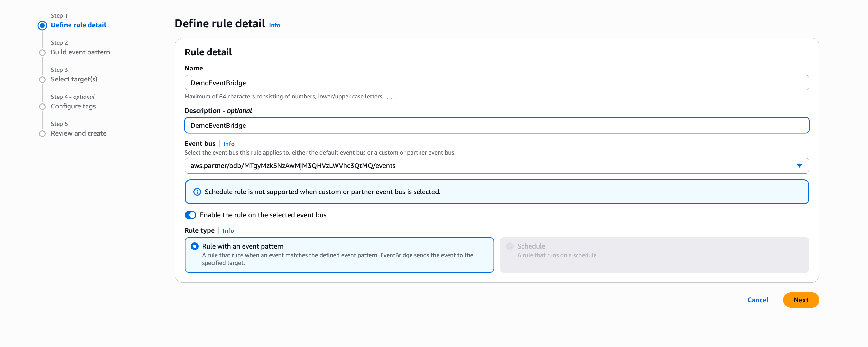Disable the rule on the selected event bus
868x347 pixels.
[190, 215]
